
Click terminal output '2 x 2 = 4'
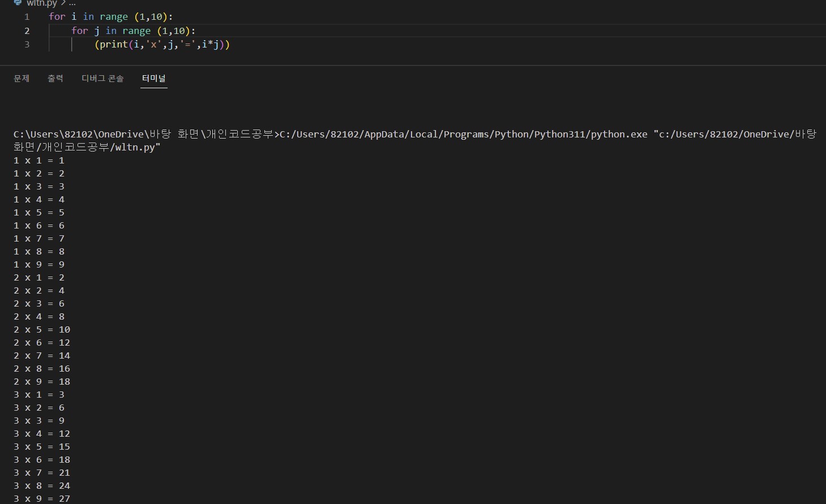(x=39, y=291)
